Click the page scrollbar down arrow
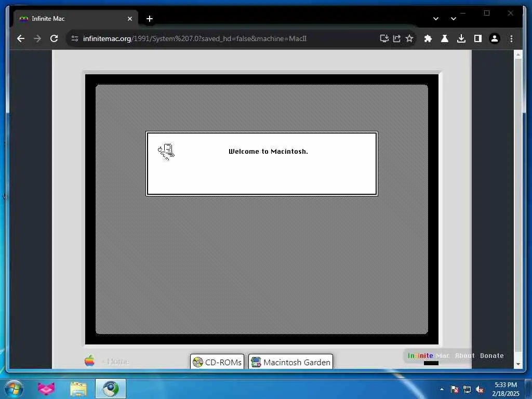The image size is (532, 399). 518,364
